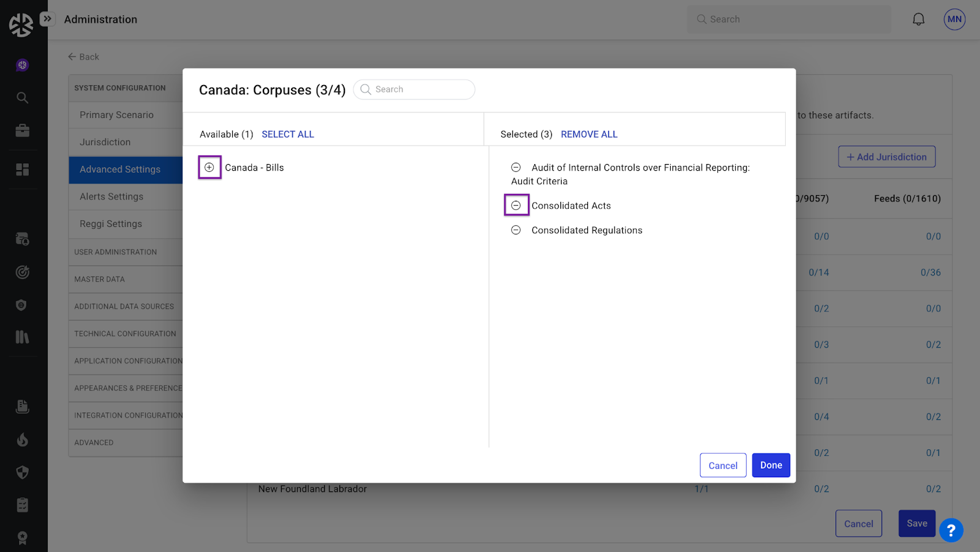Expand the USER ADMINISTRATION section
The width and height of the screenshot is (980, 552).
click(116, 252)
